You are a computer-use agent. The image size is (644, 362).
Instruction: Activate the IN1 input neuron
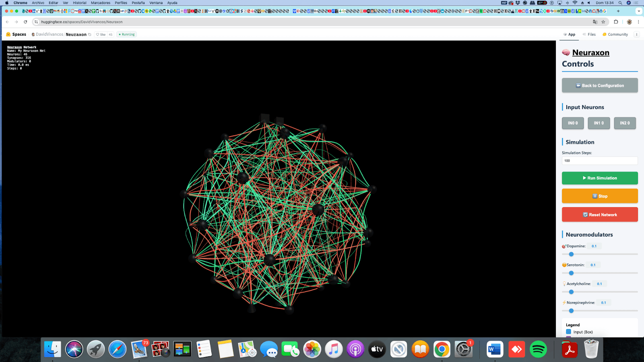599,123
